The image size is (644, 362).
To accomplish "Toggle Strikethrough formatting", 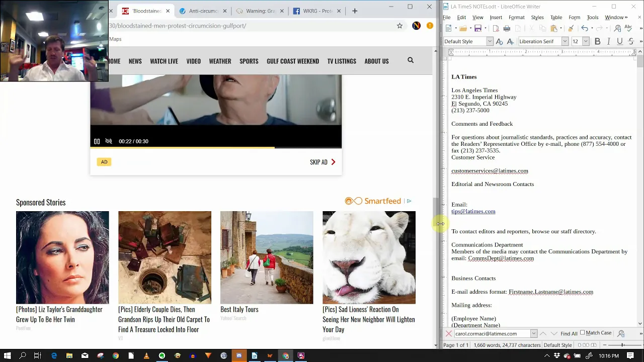I will [x=631, y=41].
